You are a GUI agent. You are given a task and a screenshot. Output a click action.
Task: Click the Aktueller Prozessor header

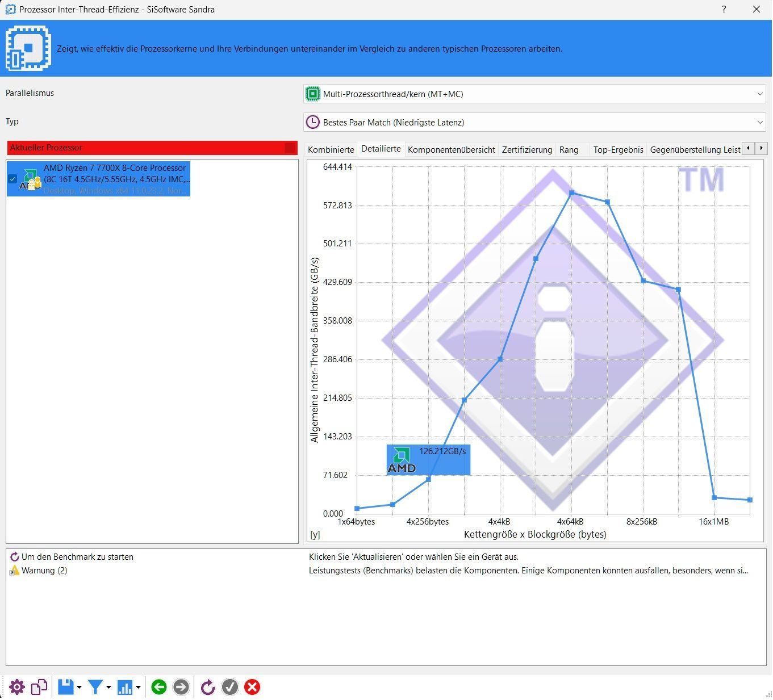(152, 148)
